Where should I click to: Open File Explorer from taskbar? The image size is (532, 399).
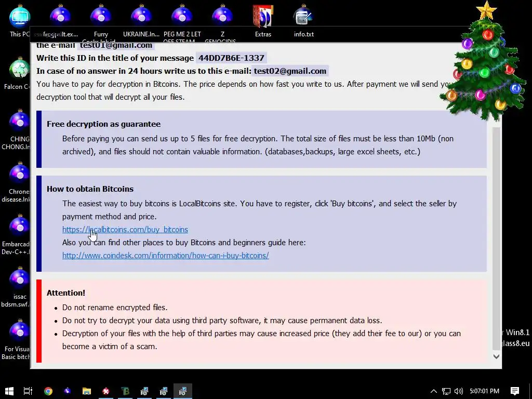[87, 391]
